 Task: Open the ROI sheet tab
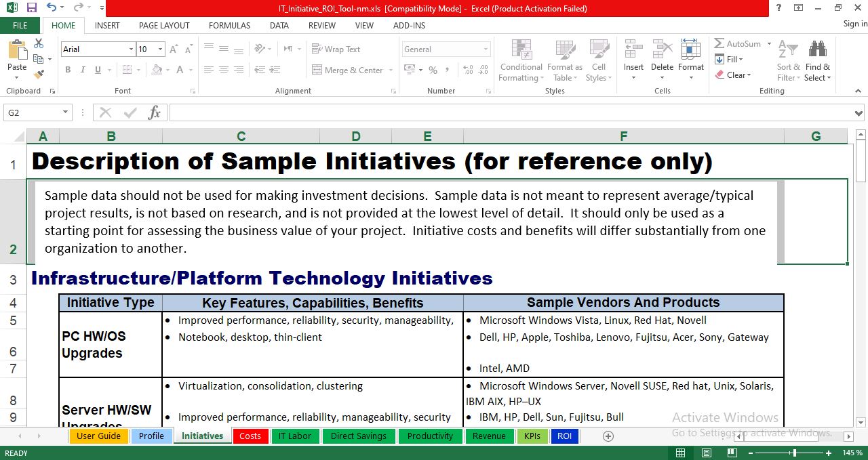[564, 436]
